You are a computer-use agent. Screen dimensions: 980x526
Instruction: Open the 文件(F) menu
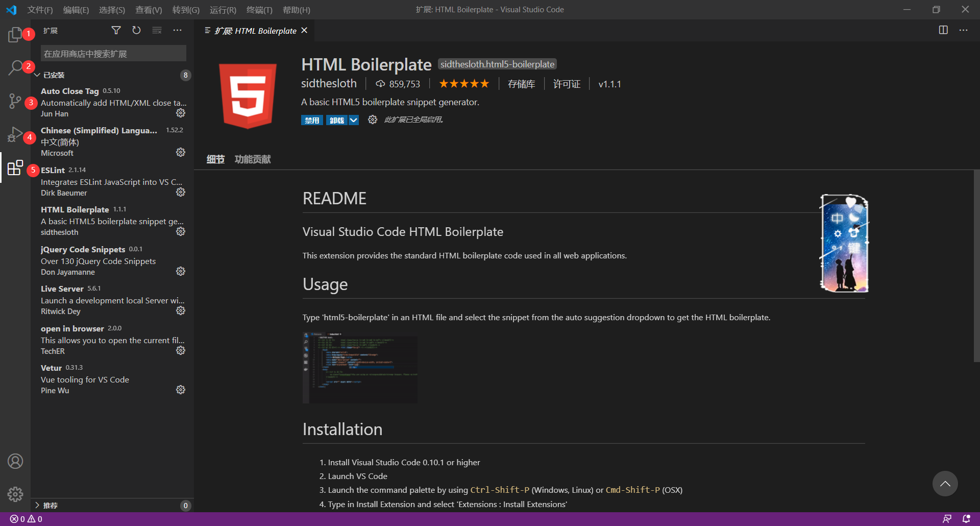40,10
